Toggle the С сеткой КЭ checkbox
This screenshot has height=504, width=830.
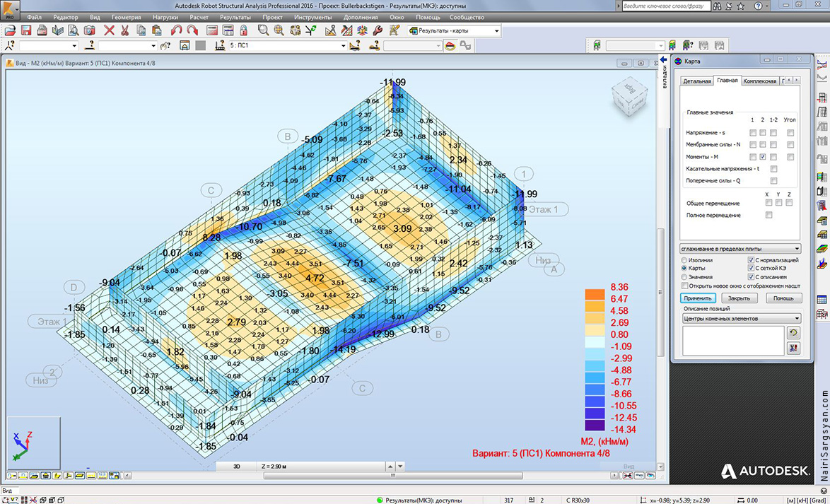[751, 269]
